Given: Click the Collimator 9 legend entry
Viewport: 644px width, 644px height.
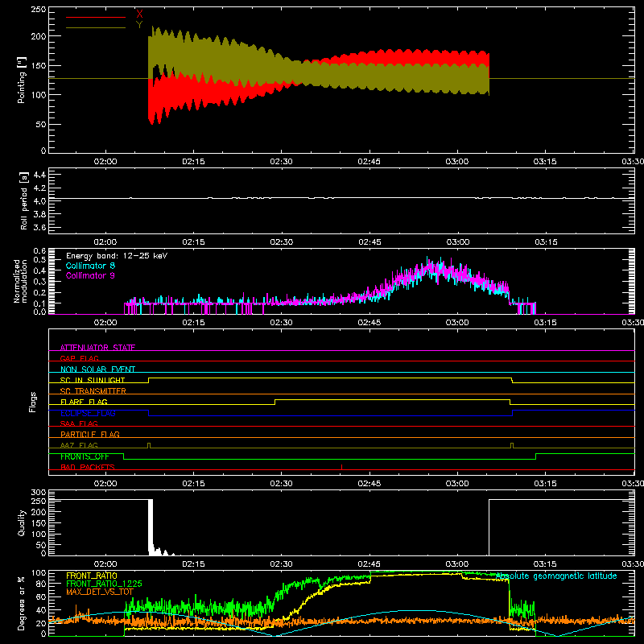Looking at the screenshot, I should pyautogui.click(x=90, y=275).
